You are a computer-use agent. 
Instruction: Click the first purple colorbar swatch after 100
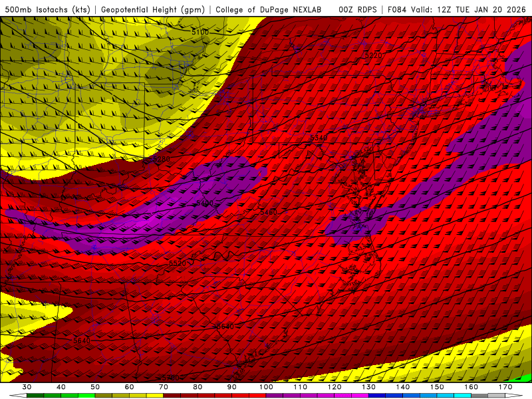(275, 396)
